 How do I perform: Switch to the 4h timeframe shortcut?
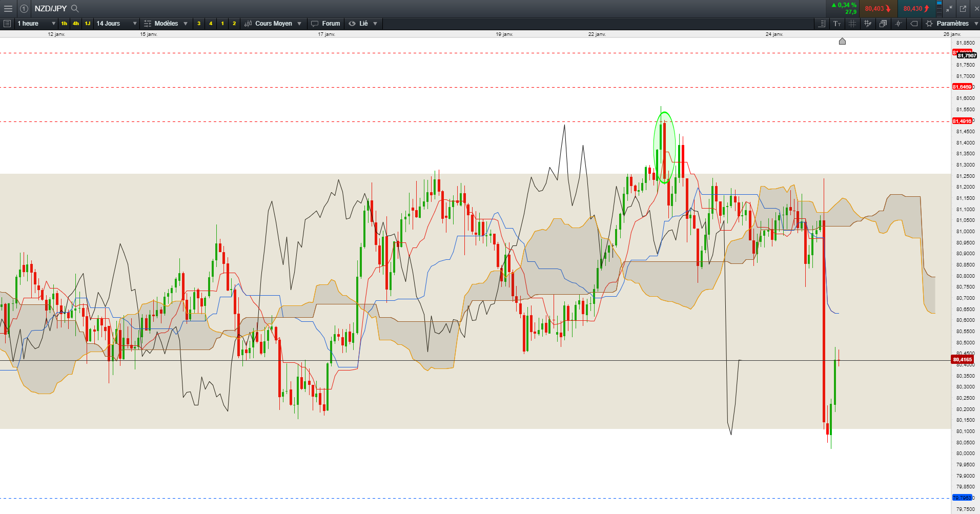[76, 24]
